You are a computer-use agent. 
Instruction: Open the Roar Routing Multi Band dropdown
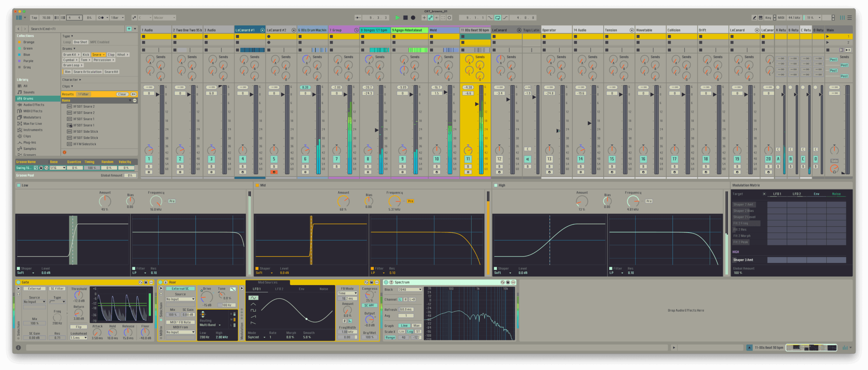(x=210, y=325)
